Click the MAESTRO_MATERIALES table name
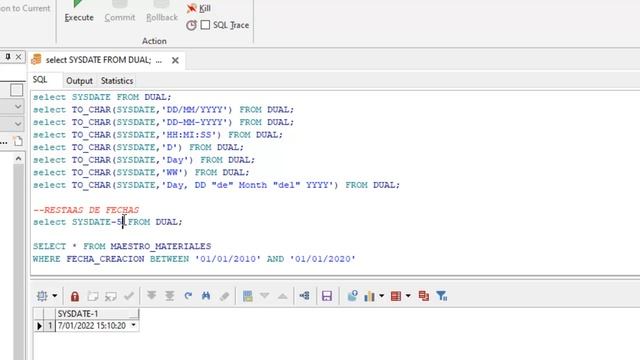Image resolution: width=640 pixels, height=360 pixels. click(161, 247)
